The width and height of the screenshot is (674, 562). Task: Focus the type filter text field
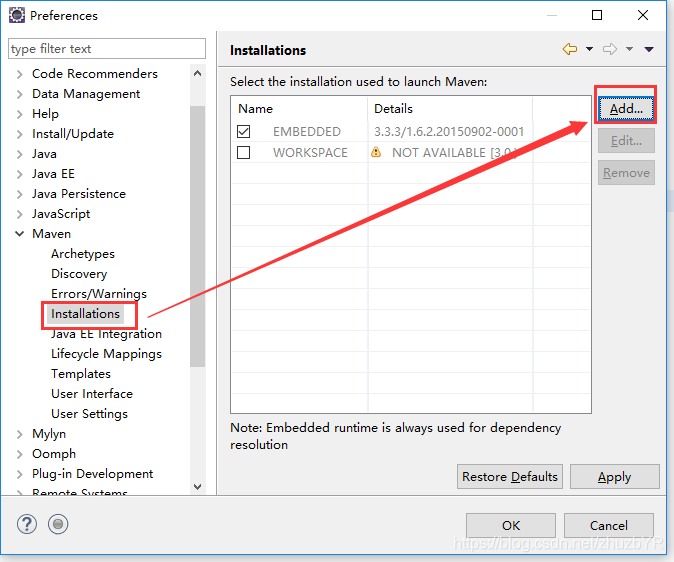pyautogui.click(x=107, y=49)
